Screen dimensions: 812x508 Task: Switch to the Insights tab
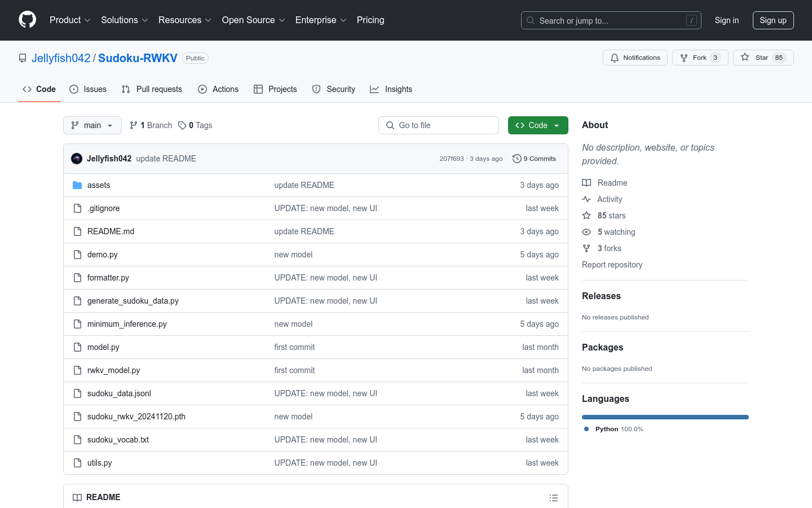pos(391,89)
